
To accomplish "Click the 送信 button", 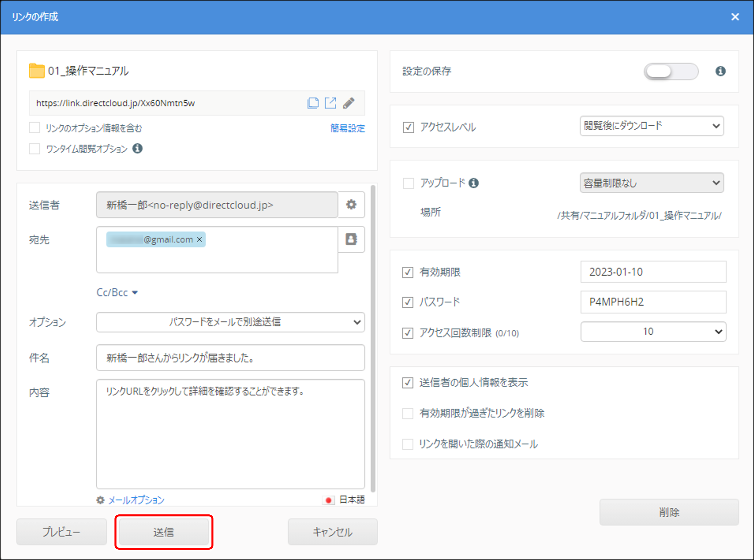I will tap(164, 532).
